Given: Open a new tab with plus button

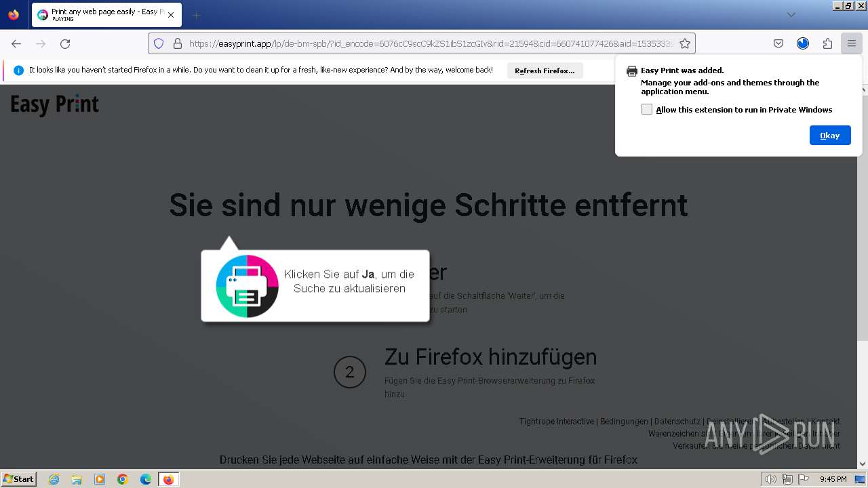Looking at the screenshot, I should coord(196,15).
